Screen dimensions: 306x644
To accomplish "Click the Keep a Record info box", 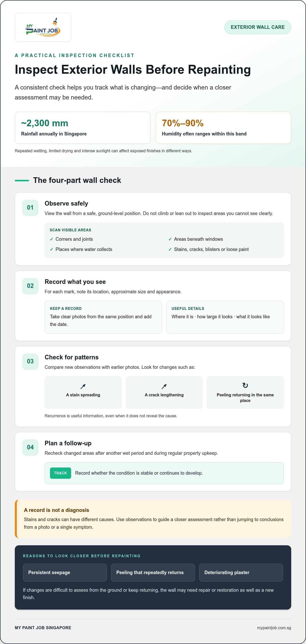I will (103, 317).
